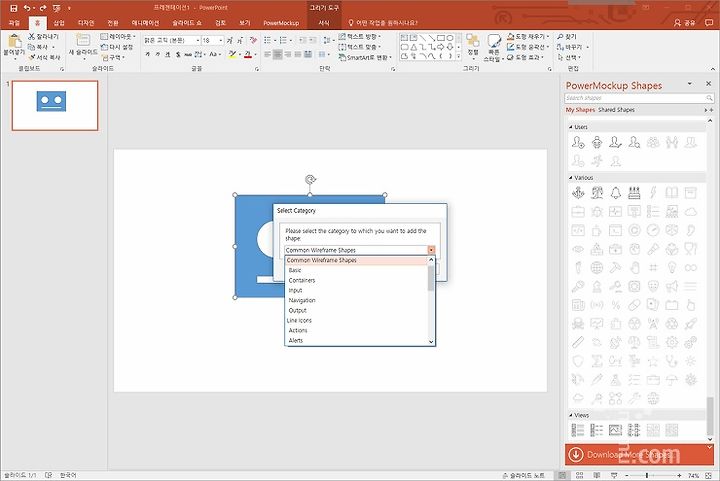Open the font size dropdown
Screen dimensions: 720x481
[x=221, y=40]
